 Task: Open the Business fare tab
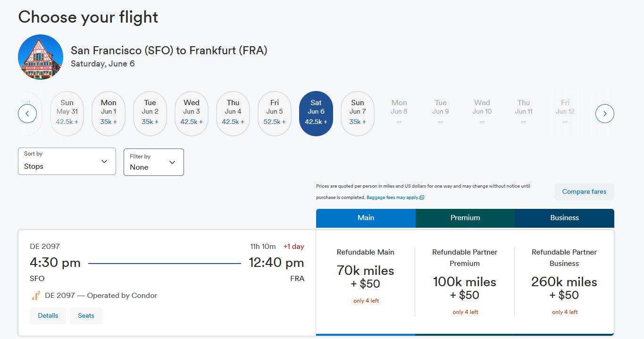click(564, 218)
